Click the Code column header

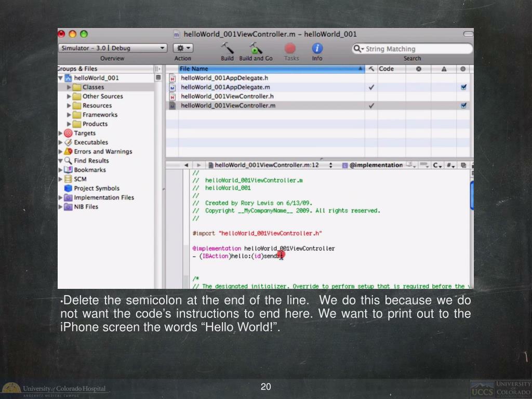click(392, 69)
